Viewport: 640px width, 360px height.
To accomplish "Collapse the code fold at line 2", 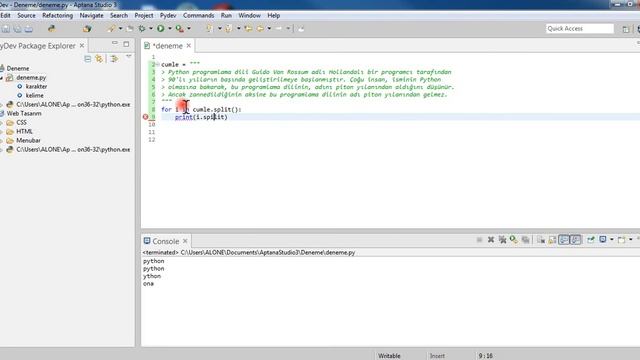I will coord(158,64).
